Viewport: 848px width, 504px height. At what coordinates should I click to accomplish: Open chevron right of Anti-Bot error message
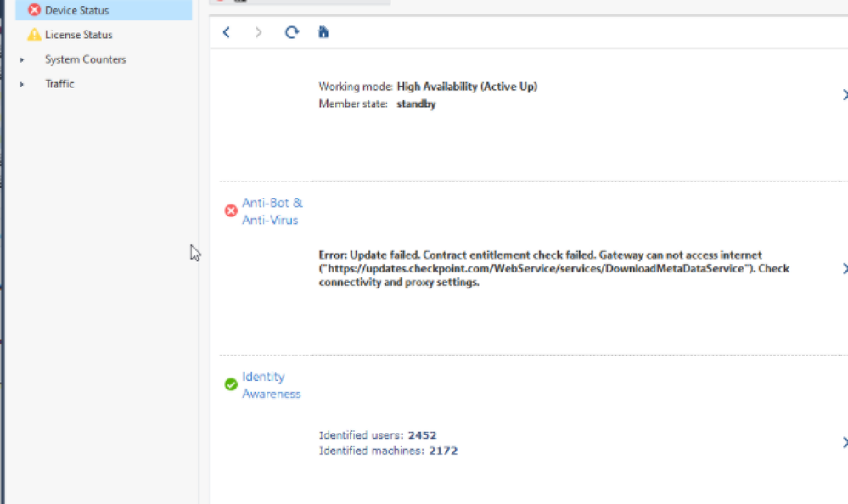844,269
